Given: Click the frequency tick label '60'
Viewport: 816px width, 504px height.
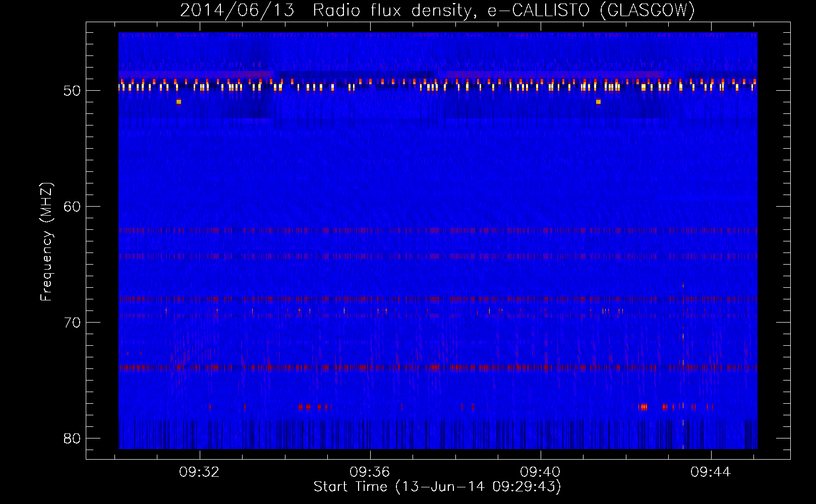Looking at the screenshot, I should coord(72,207).
